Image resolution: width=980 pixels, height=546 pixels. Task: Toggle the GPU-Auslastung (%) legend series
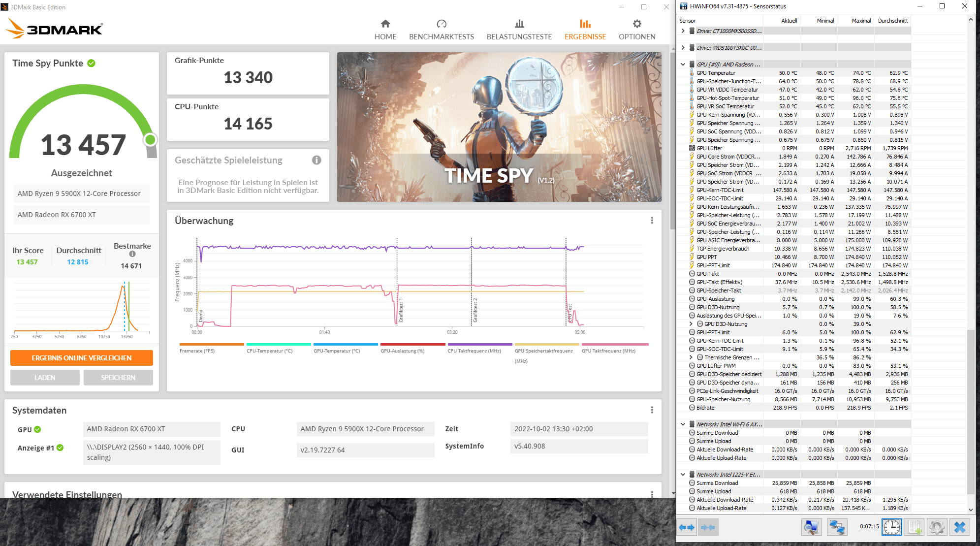click(x=402, y=351)
